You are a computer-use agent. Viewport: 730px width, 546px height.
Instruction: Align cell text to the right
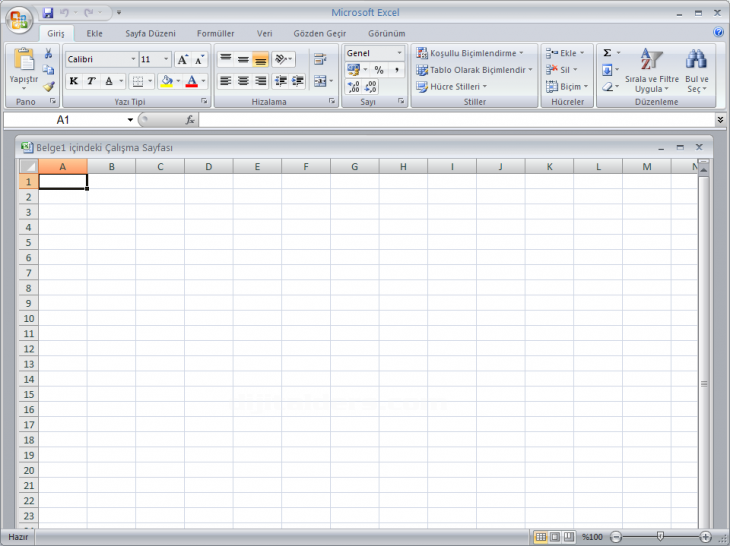click(261, 81)
